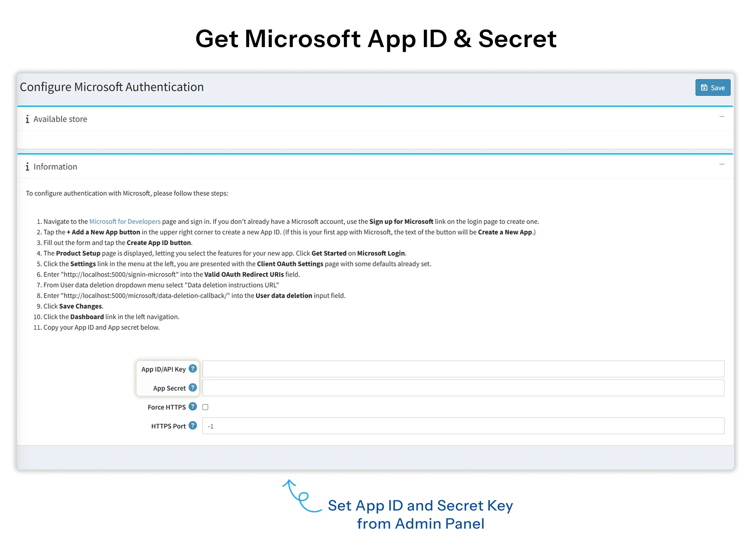The image size is (751, 560).
Task: Focus the App Secret input field
Action: pyautogui.click(x=463, y=388)
